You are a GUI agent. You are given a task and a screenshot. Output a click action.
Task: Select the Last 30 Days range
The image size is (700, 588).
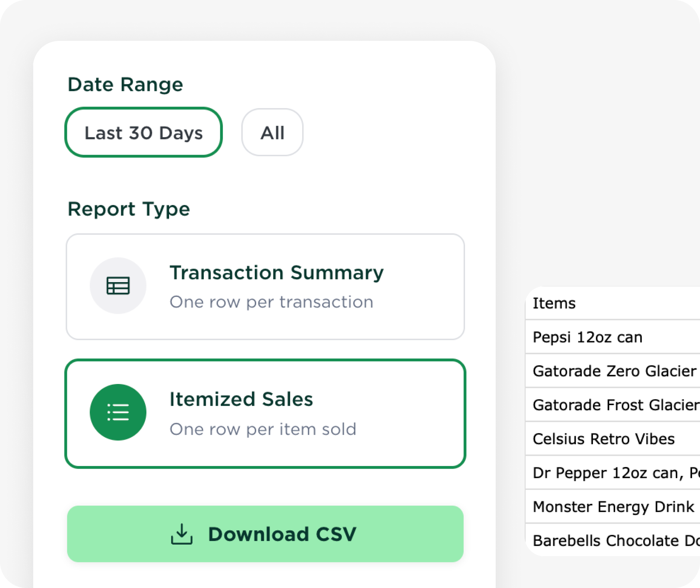pos(143,132)
